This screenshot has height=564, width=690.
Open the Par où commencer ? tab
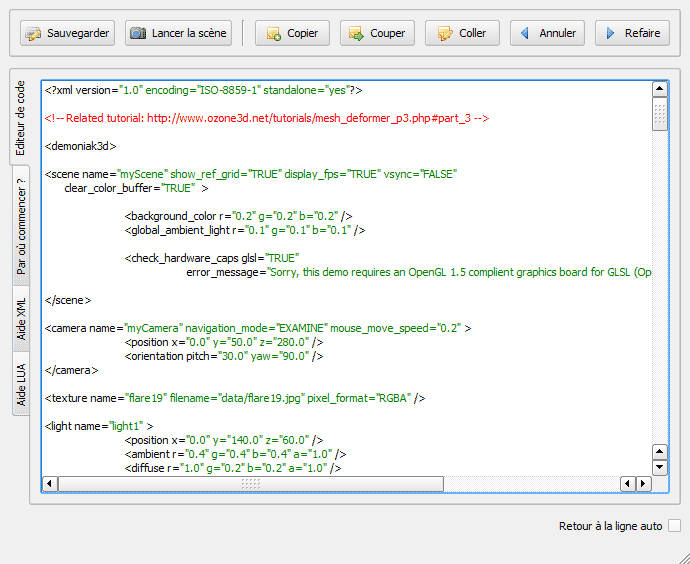point(21,226)
